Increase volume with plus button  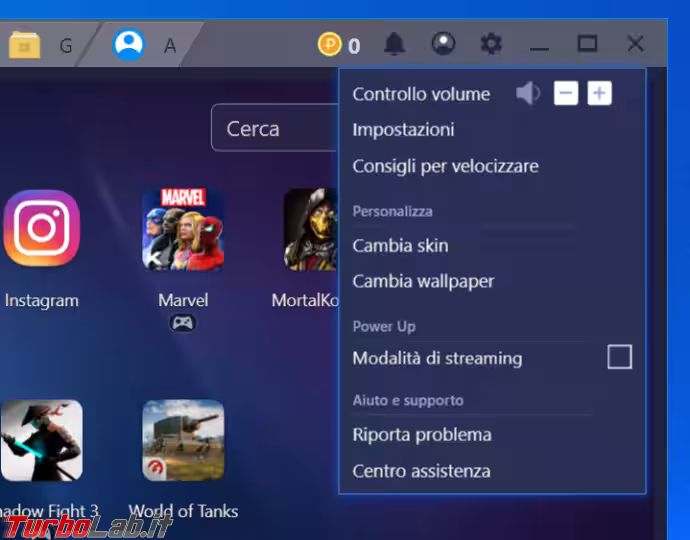pos(599,93)
